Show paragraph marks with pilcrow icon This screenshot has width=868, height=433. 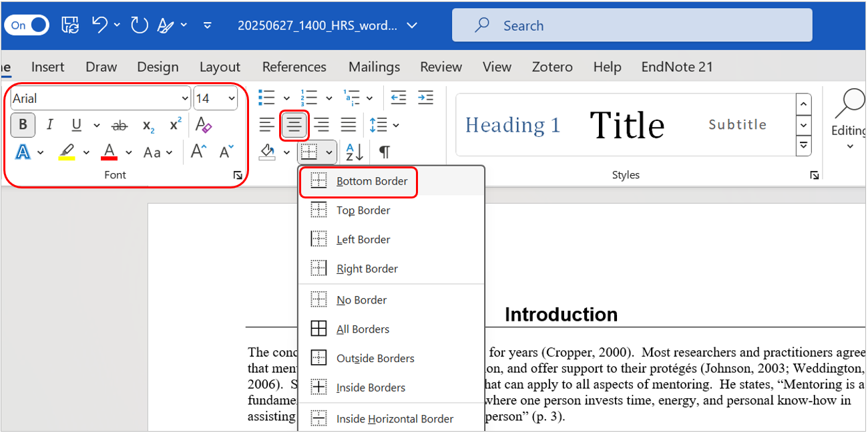tap(385, 152)
